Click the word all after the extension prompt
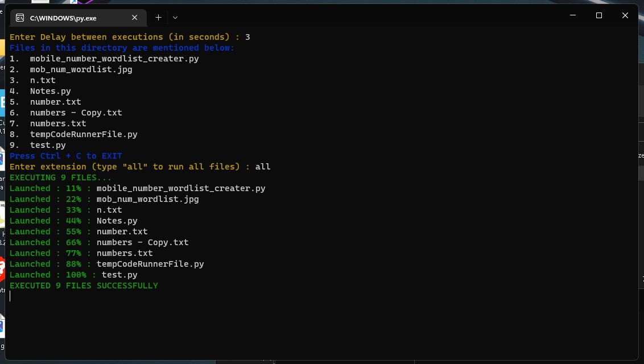Image resolution: width=644 pixels, height=364 pixels. tap(263, 166)
